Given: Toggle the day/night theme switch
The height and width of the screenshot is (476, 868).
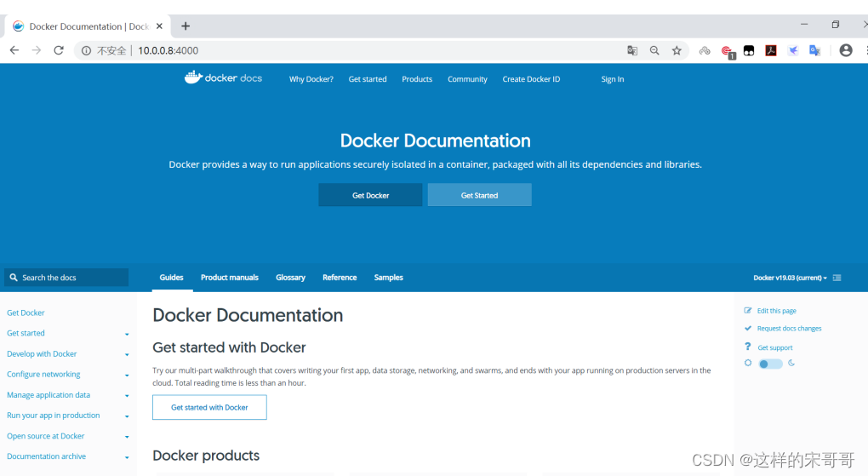Looking at the screenshot, I should [x=770, y=364].
